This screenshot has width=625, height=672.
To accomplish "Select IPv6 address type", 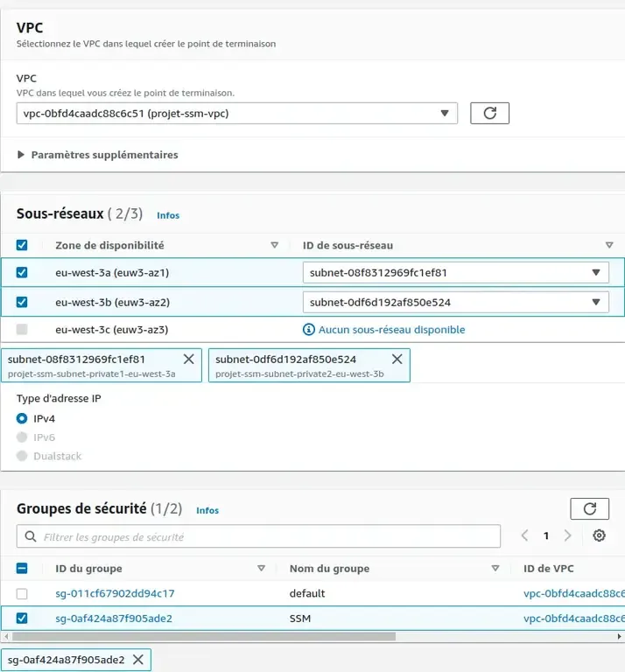I will [x=22, y=437].
